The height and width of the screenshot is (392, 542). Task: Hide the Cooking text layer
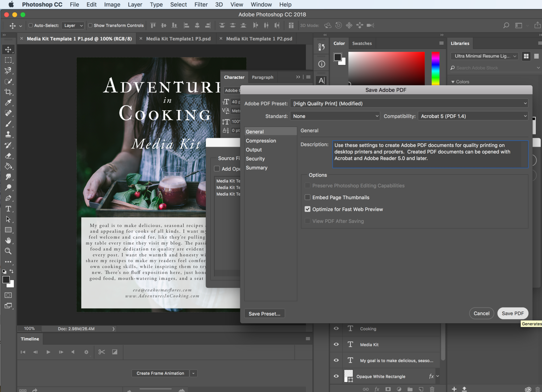coord(336,328)
